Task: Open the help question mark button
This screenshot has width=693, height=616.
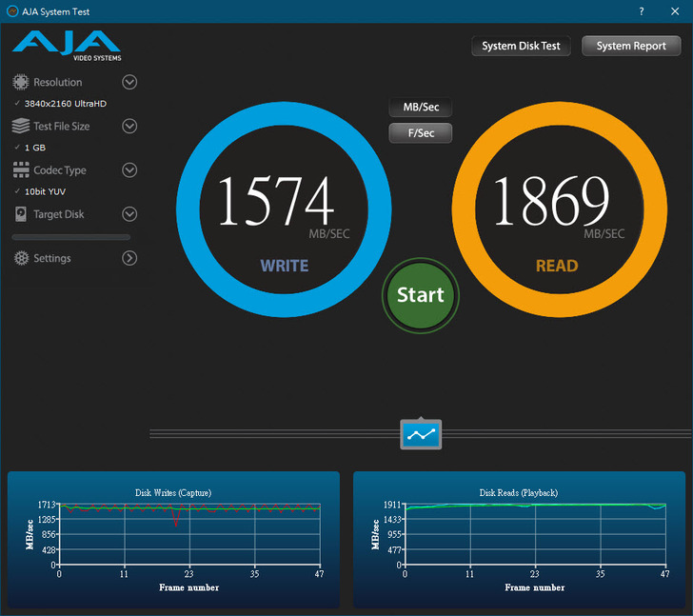Action: point(642,10)
